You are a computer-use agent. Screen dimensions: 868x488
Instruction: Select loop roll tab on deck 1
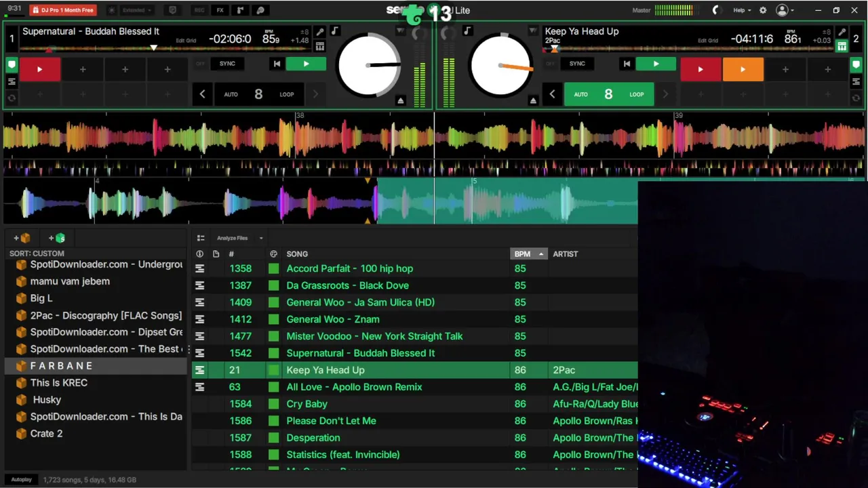12,98
